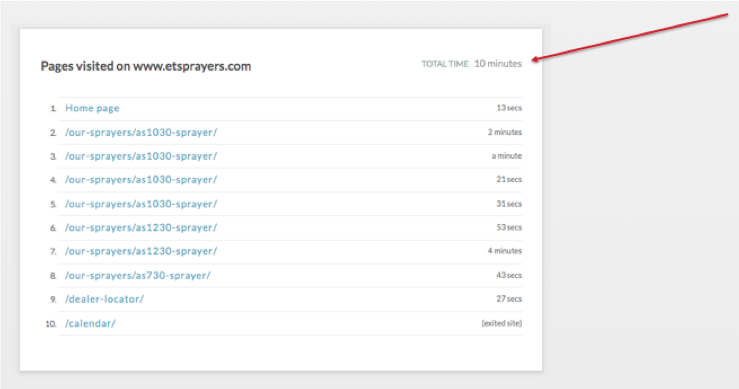Open the as1230-sprayer link numbered 7
739x389 pixels.
(141, 251)
